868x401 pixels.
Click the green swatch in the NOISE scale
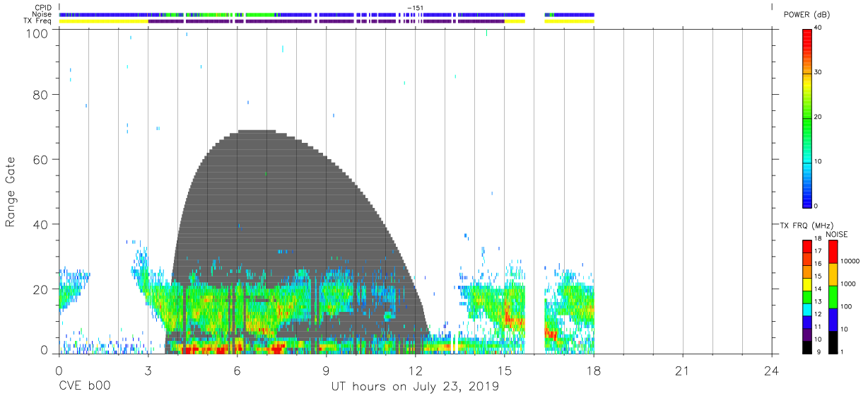coord(833,297)
